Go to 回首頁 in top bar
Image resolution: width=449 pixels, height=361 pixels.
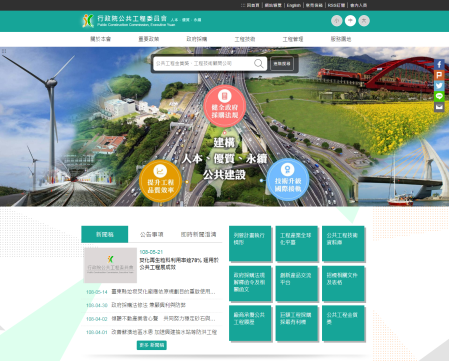(253, 5)
